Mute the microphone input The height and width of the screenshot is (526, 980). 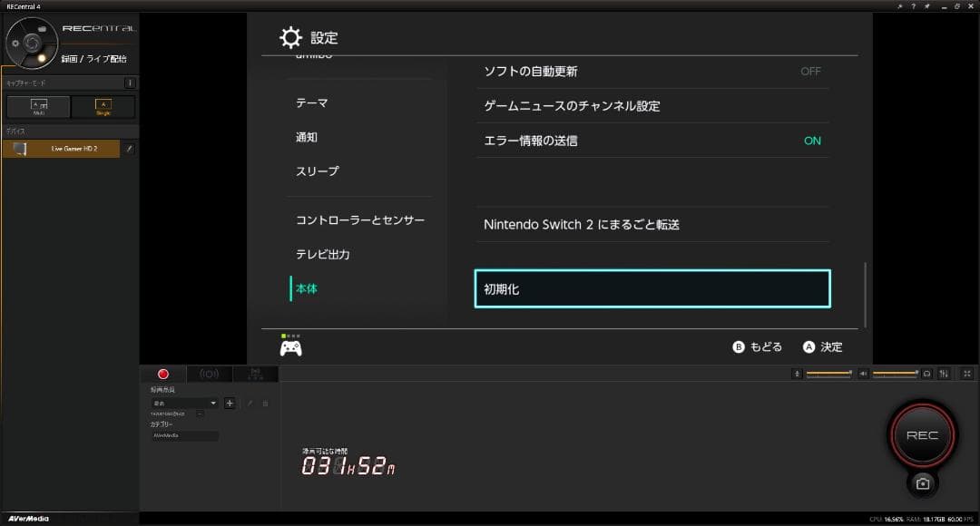(797, 373)
